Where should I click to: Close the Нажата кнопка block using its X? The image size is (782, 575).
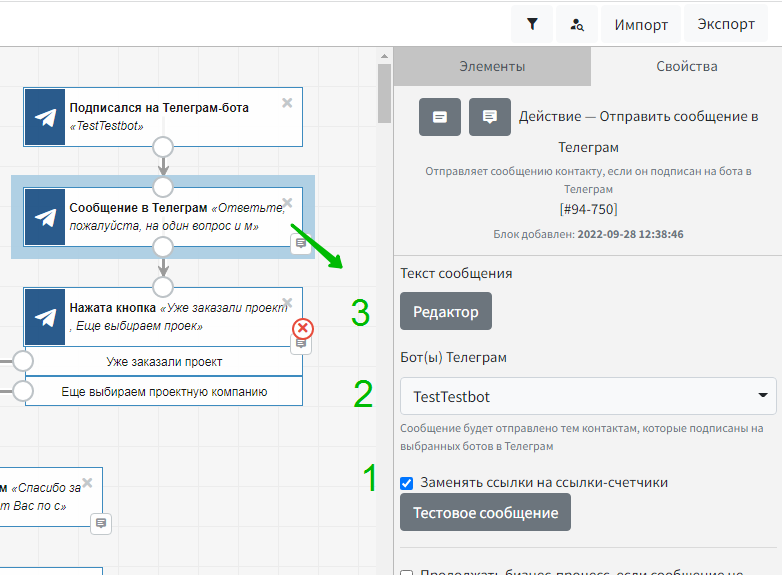tap(287, 303)
